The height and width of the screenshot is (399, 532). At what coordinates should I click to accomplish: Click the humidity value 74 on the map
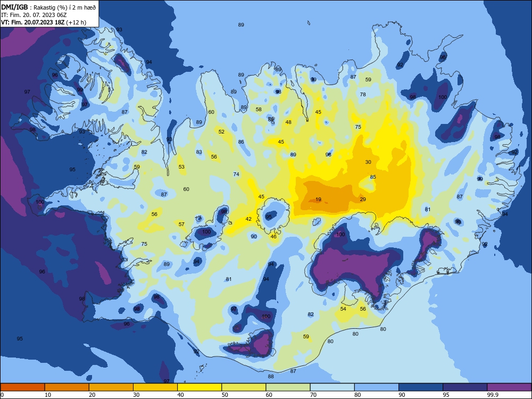237,174
